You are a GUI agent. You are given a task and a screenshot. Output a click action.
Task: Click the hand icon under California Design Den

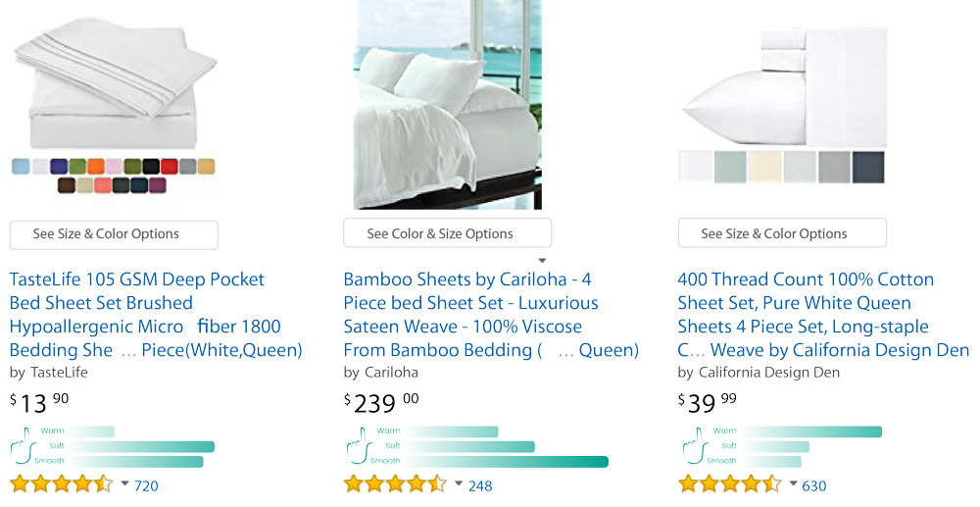pyautogui.click(x=691, y=447)
